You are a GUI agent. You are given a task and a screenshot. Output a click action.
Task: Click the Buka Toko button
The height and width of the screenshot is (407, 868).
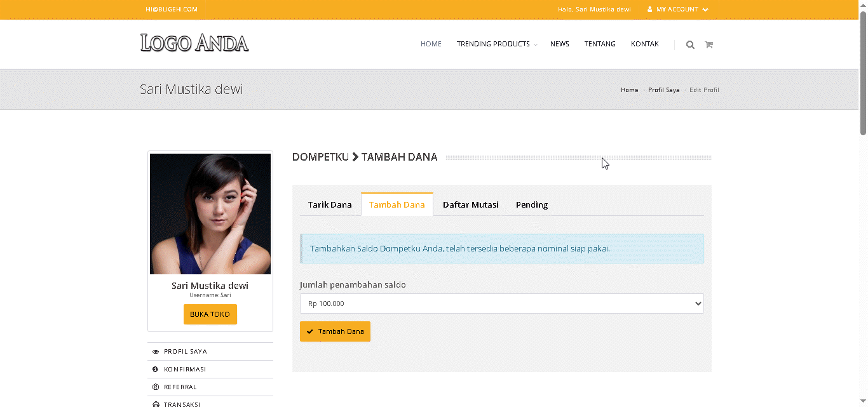click(x=210, y=314)
